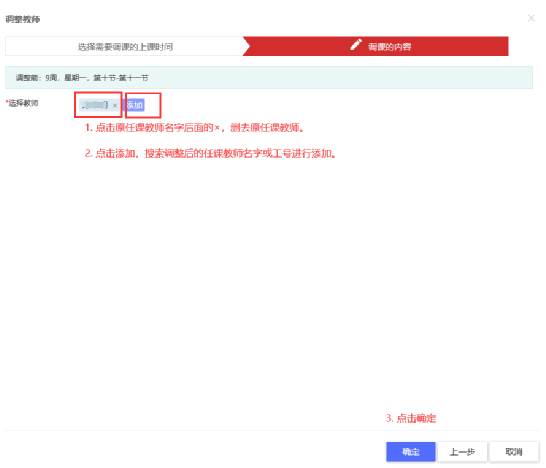Screen dimensions: 546x468
Task: Click the red 3. 点击确定 annotation
Action: click(411, 418)
